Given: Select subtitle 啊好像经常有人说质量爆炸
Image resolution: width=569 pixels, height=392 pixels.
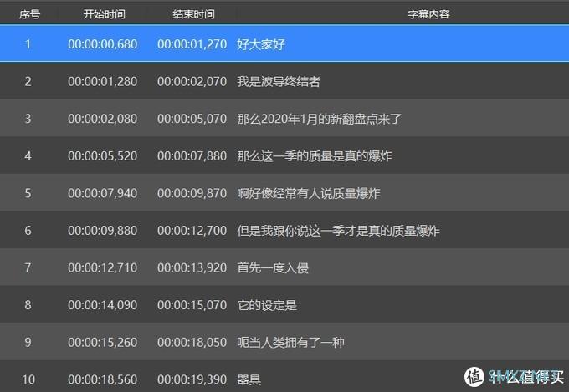Looking at the screenshot, I should click(x=309, y=193).
